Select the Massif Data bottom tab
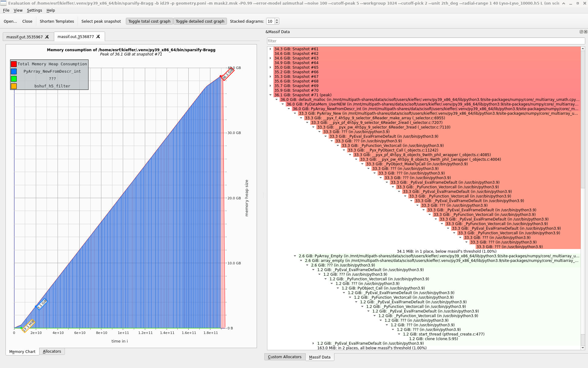 coord(319,357)
